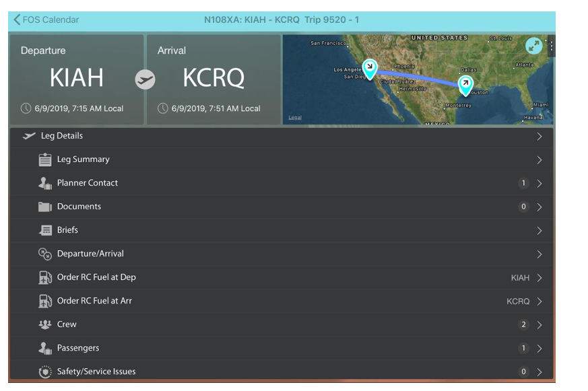Select the Passengers menu item
The width and height of the screenshot is (588, 391).
[x=78, y=348]
